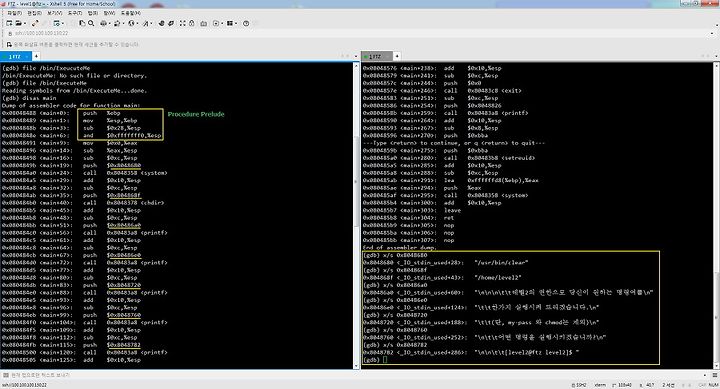Click the Help question mark icon

(x=246, y=23)
